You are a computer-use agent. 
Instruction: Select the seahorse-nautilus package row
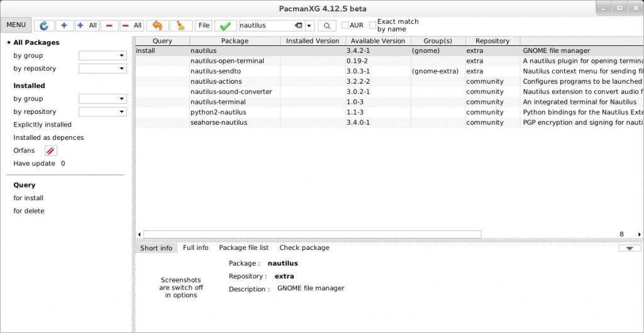pos(389,123)
